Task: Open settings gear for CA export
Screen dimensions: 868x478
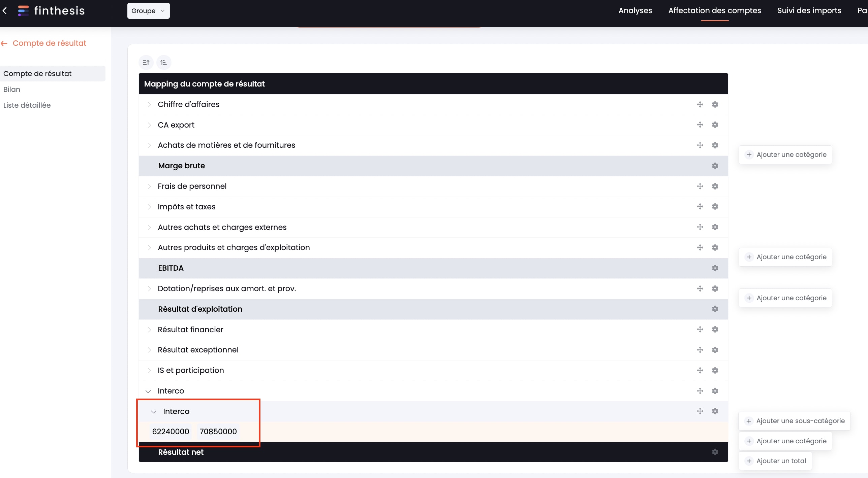Action: [715, 125]
